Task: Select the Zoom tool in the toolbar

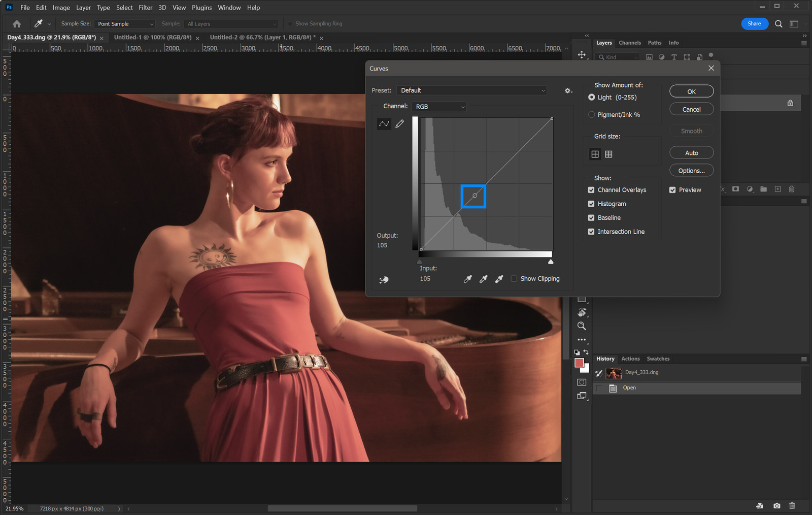Action: pos(582,326)
